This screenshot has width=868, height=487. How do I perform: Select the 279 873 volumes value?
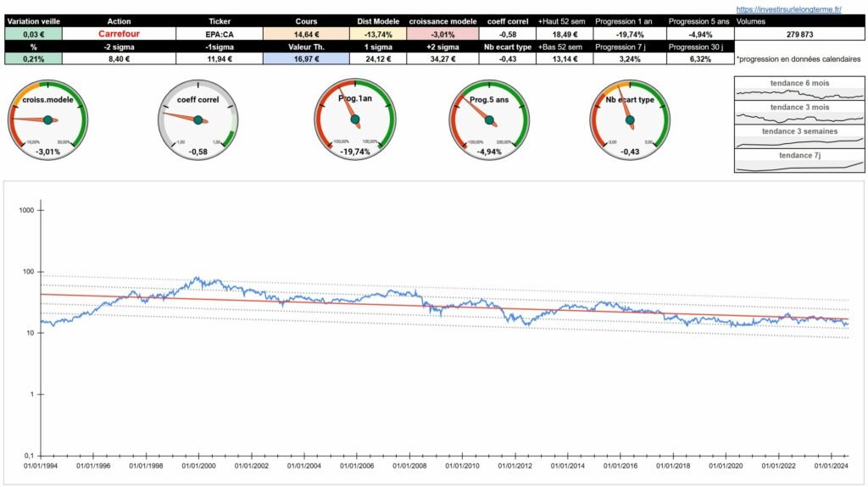pos(798,34)
